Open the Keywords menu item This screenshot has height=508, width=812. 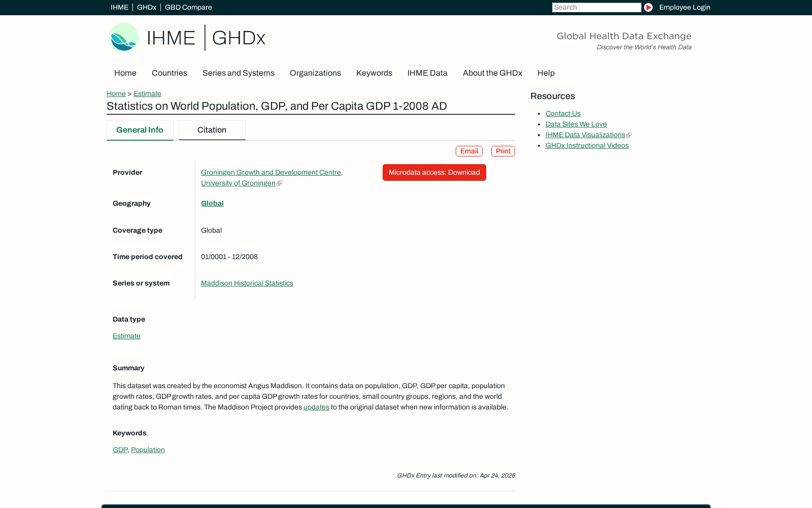pyautogui.click(x=374, y=73)
